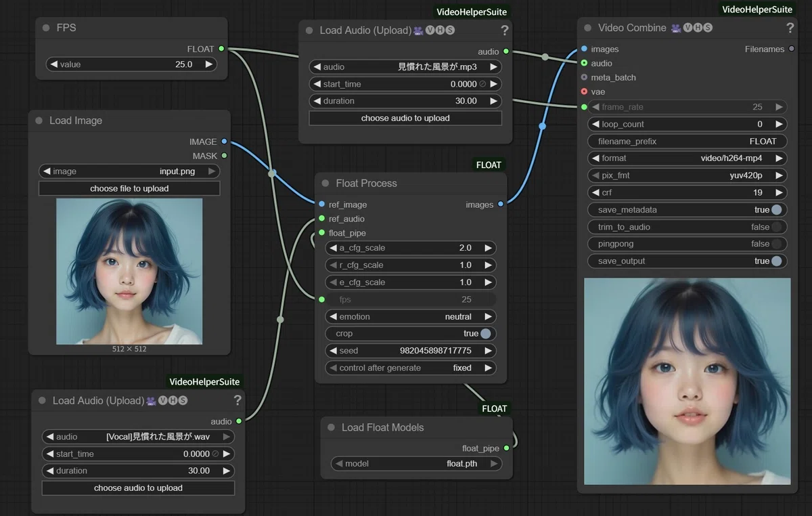Open the model float.pth dropdown
This screenshot has height=516, width=812.
coord(417,464)
